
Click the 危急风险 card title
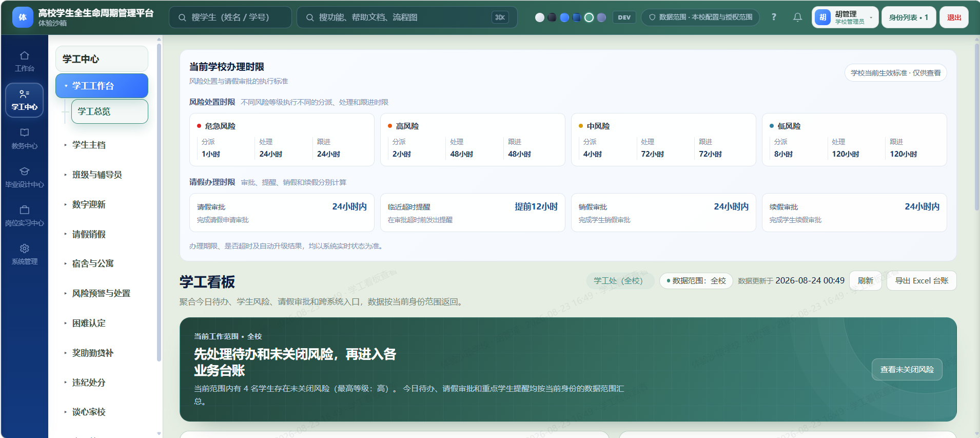click(x=220, y=126)
